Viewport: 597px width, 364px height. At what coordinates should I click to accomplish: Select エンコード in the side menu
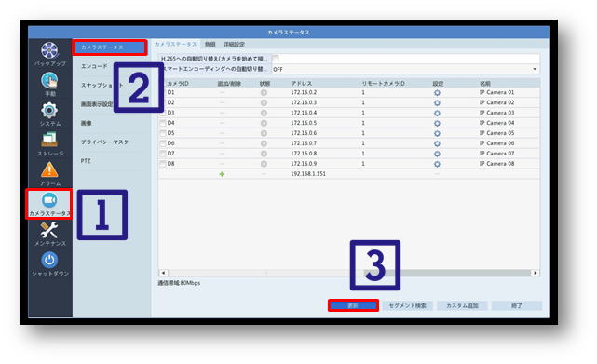coord(94,66)
